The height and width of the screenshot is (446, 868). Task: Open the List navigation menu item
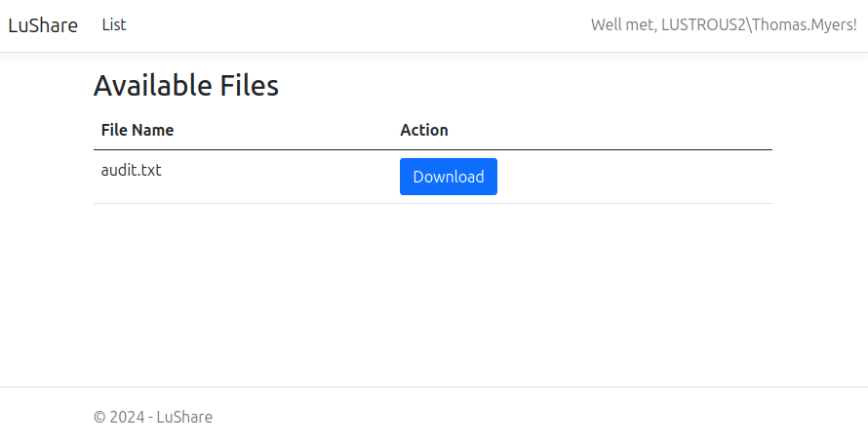click(114, 25)
